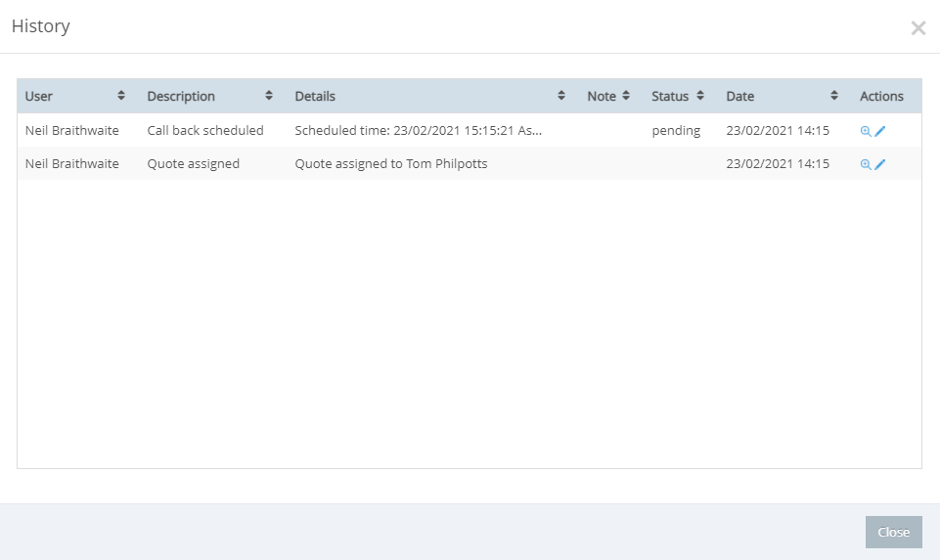
Task: Select 'Quote assigned' description cell
Action: pos(193,163)
